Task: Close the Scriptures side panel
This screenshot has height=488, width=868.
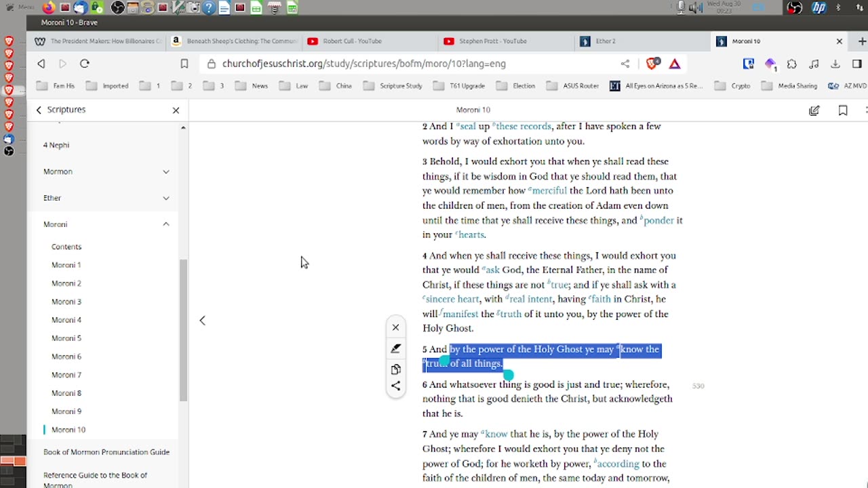Action: coord(176,110)
